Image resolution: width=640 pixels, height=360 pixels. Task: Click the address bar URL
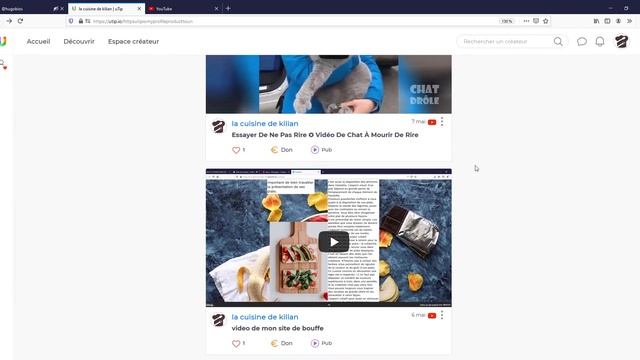pos(143,21)
